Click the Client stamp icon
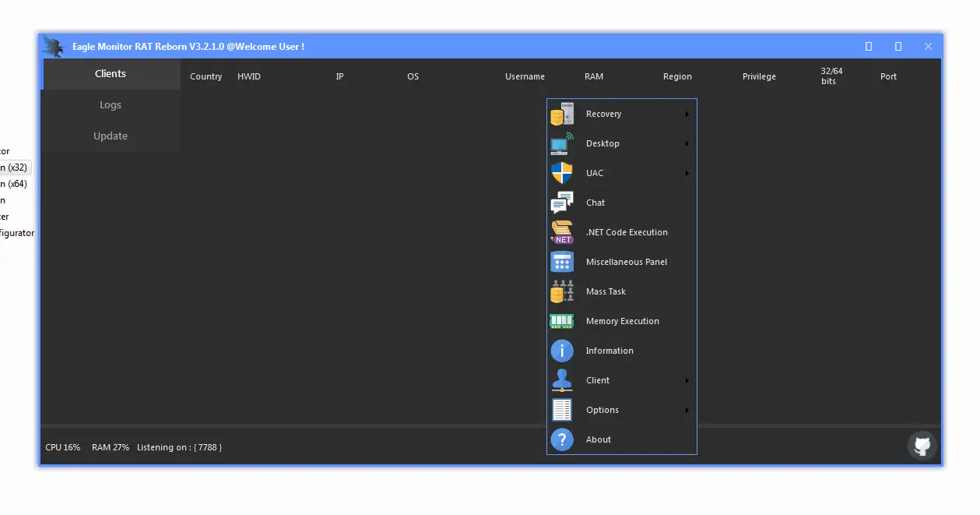 coord(562,380)
